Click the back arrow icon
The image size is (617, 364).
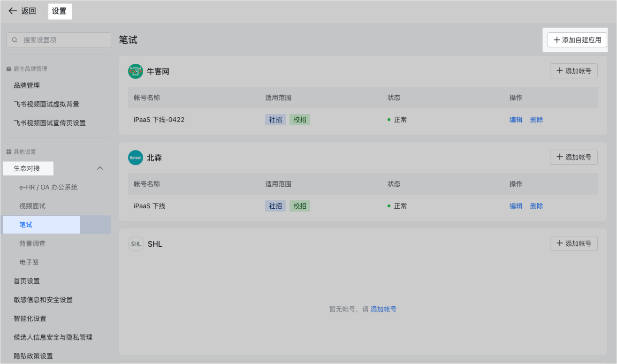pos(13,11)
